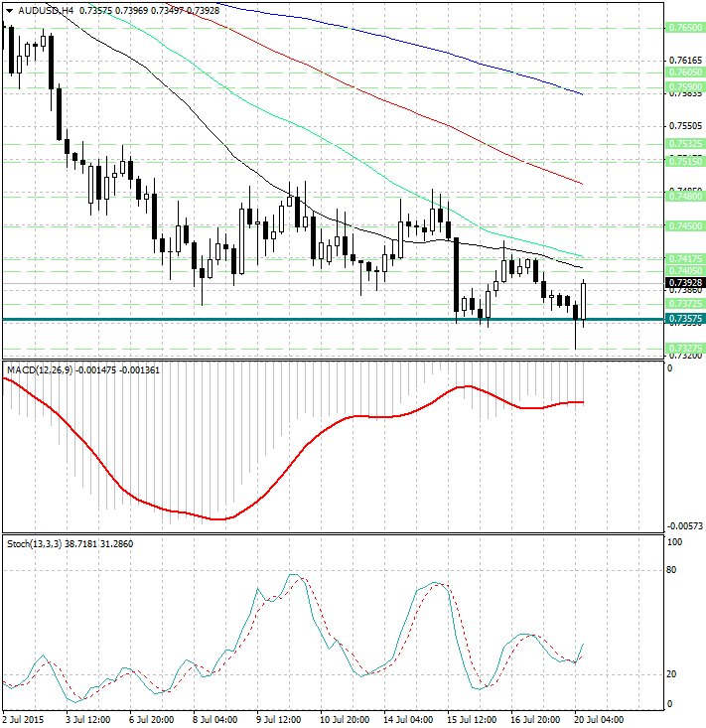Select the blue moving average line

(x=399, y=42)
